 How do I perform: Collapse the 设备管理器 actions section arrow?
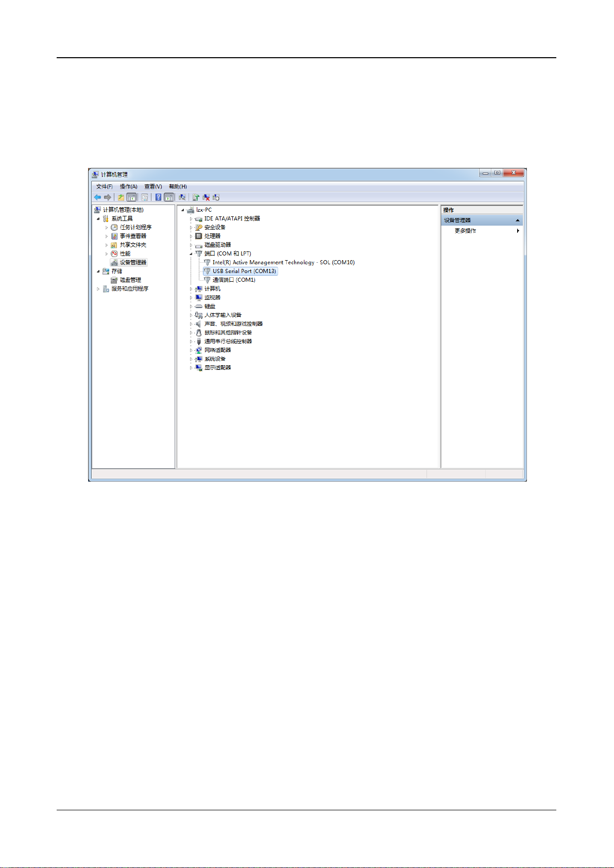[518, 220]
